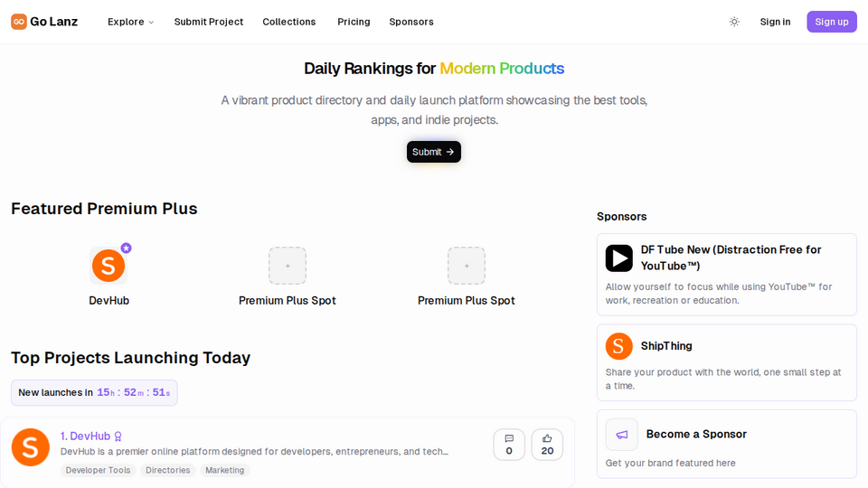
Task: Select the Developer Tools tag
Action: pyautogui.click(x=98, y=470)
